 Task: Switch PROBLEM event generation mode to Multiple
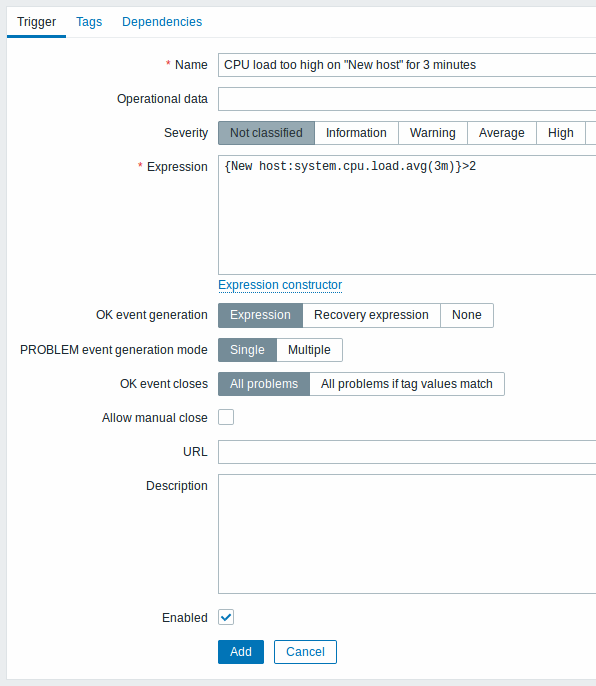(x=309, y=350)
